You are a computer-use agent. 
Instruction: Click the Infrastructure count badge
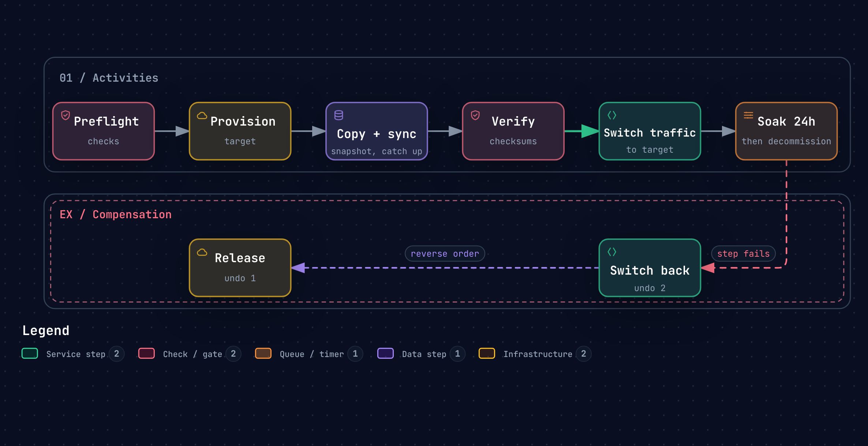click(x=584, y=354)
